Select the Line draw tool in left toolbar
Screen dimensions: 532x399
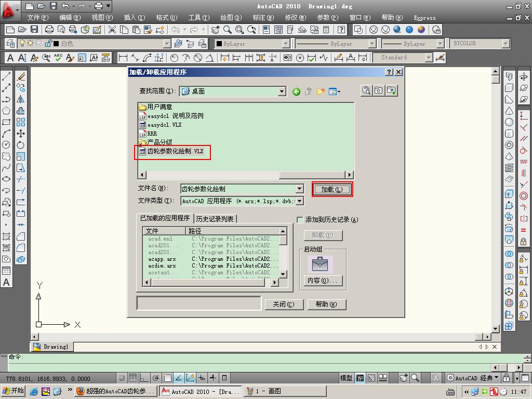point(6,77)
